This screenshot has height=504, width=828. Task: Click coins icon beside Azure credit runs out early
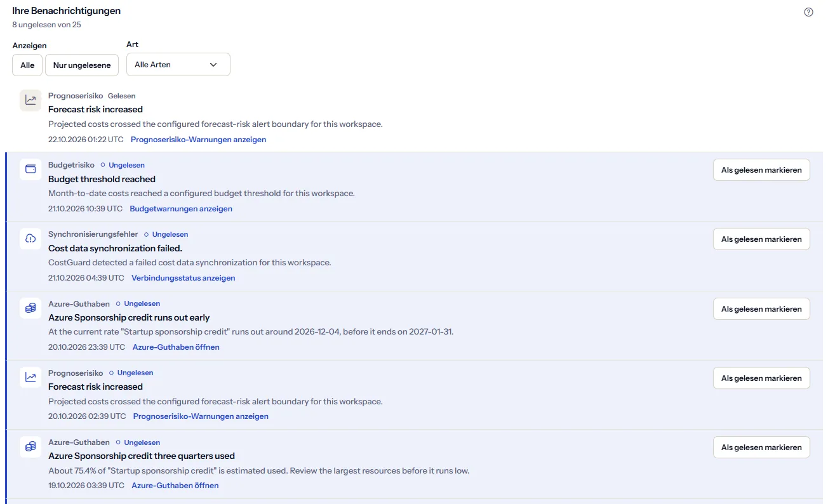(30, 308)
